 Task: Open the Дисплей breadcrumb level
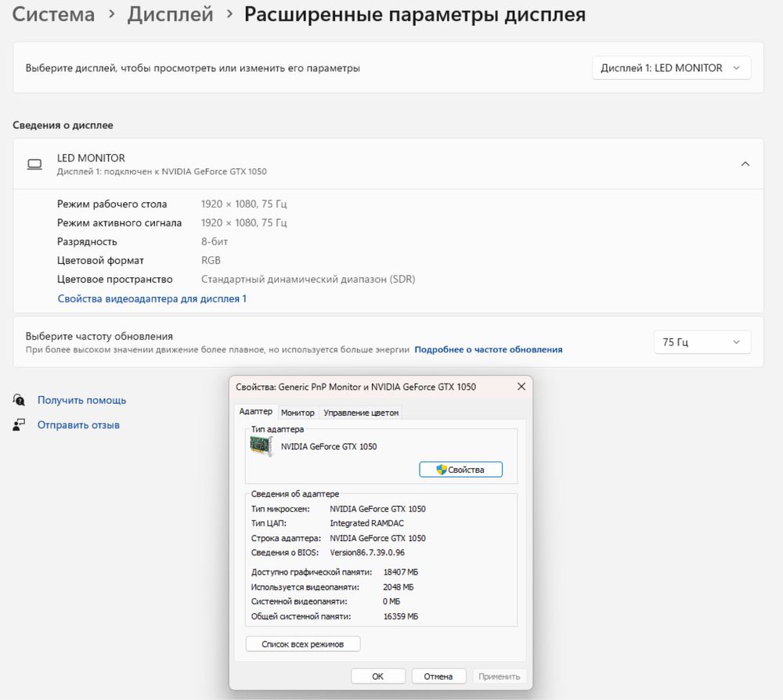tap(170, 14)
